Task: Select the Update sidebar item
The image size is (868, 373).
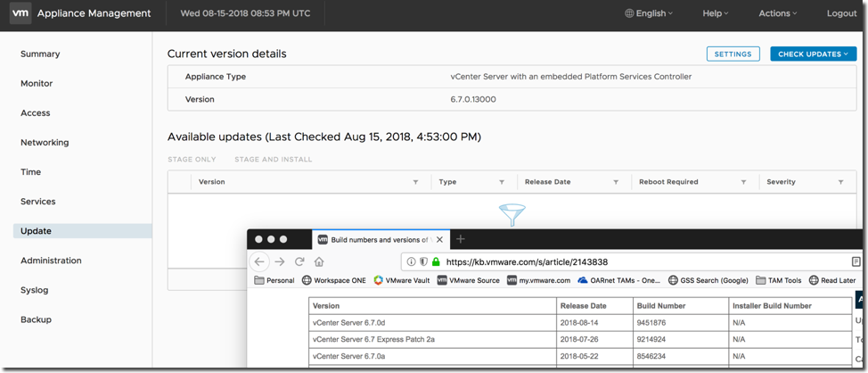Action: pyautogui.click(x=83, y=231)
